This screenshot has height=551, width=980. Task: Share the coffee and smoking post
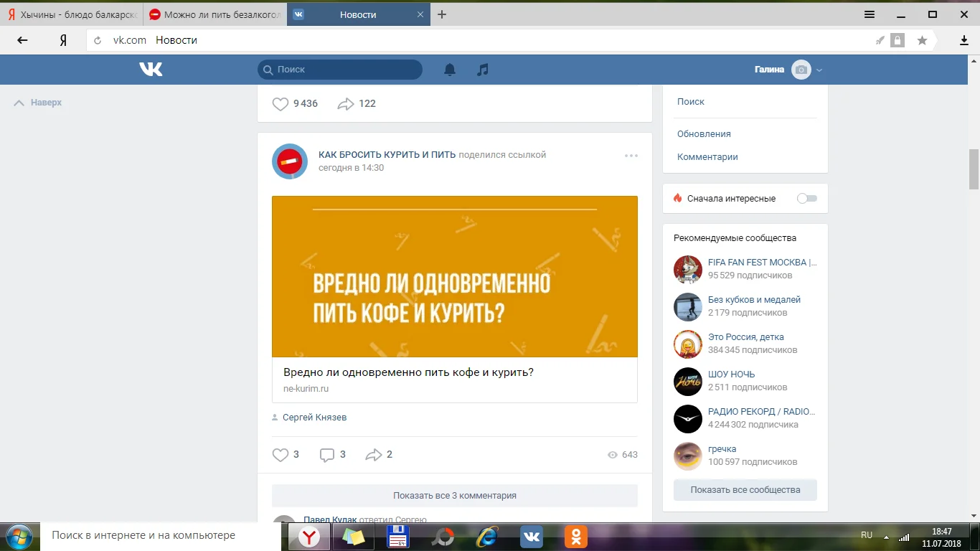tap(373, 455)
